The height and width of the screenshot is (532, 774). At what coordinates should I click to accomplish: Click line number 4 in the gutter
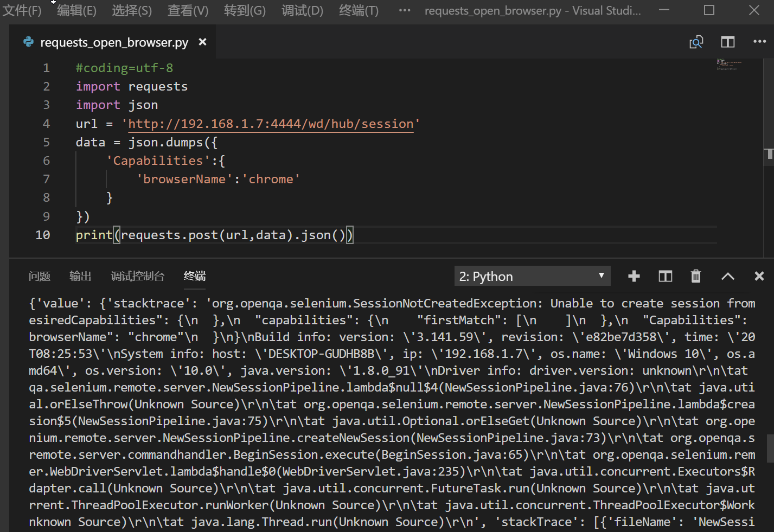[46, 124]
